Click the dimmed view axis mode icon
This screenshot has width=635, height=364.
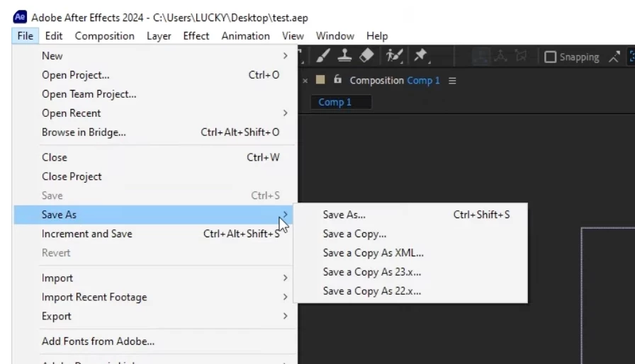tap(521, 56)
